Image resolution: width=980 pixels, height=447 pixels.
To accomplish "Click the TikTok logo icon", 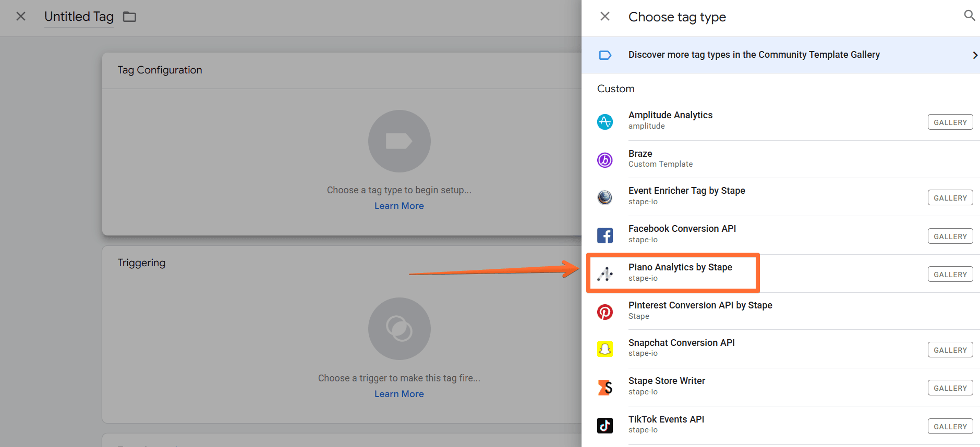I will pyautogui.click(x=605, y=426).
